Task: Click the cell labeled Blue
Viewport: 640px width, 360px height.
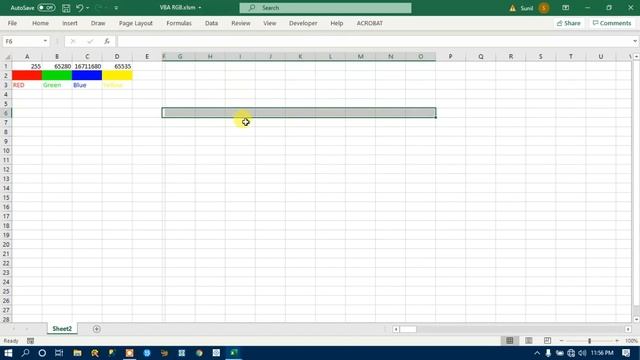Action: tap(87, 85)
